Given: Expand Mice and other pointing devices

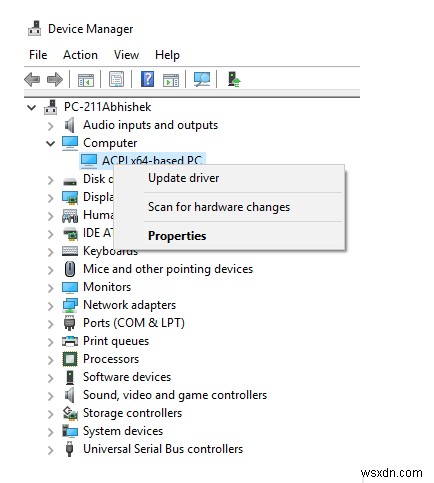Looking at the screenshot, I should pos(50,270).
